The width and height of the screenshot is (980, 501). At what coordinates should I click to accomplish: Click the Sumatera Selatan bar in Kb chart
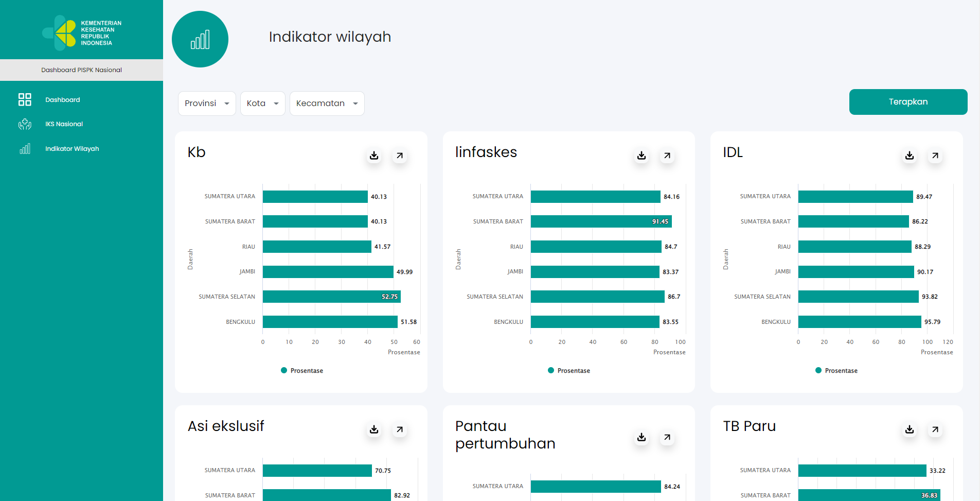click(x=331, y=297)
